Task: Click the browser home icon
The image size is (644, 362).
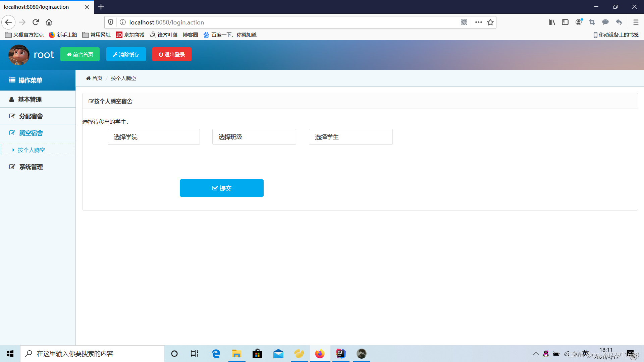Action: [x=49, y=22]
